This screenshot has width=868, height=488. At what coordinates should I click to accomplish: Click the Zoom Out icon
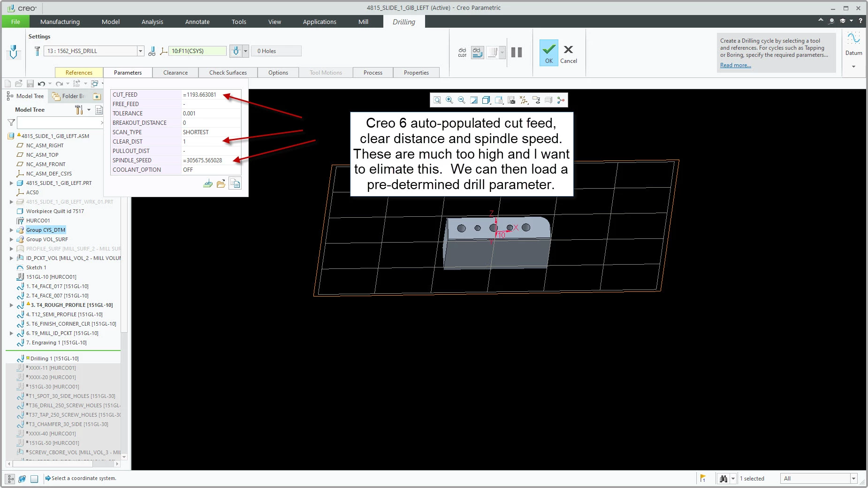(x=462, y=100)
